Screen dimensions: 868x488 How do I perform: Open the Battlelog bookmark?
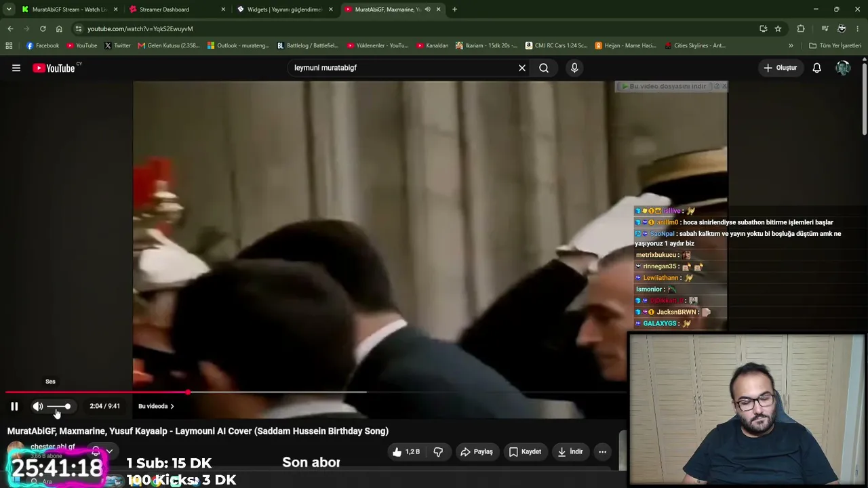308,45
